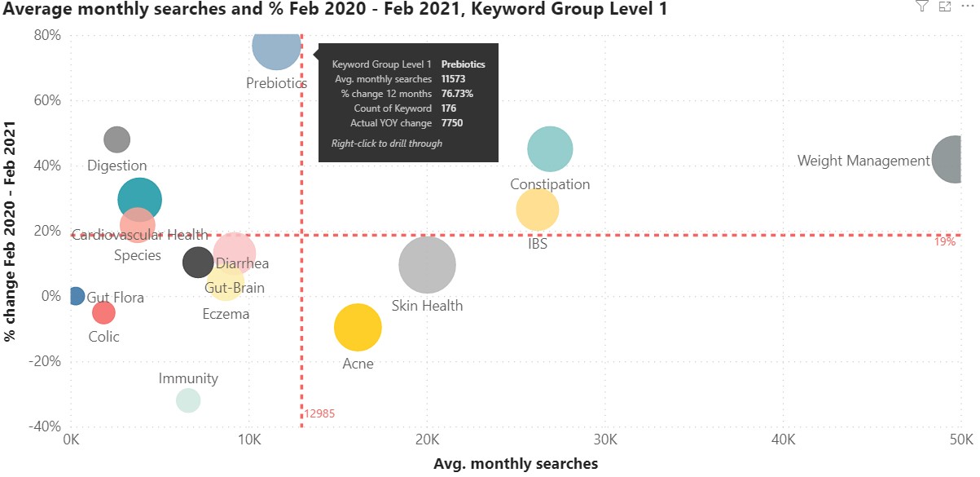
Task: Click the 19% reference line label
Action: (x=945, y=242)
